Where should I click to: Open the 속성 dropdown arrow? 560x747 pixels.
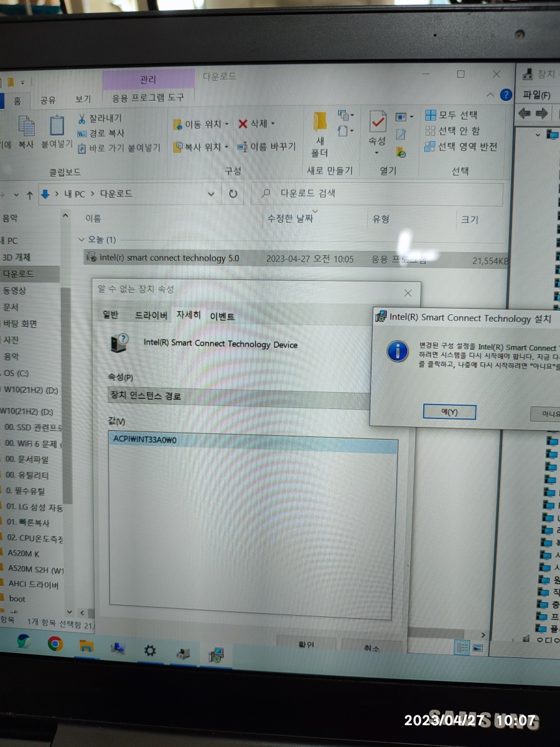(x=376, y=153)
